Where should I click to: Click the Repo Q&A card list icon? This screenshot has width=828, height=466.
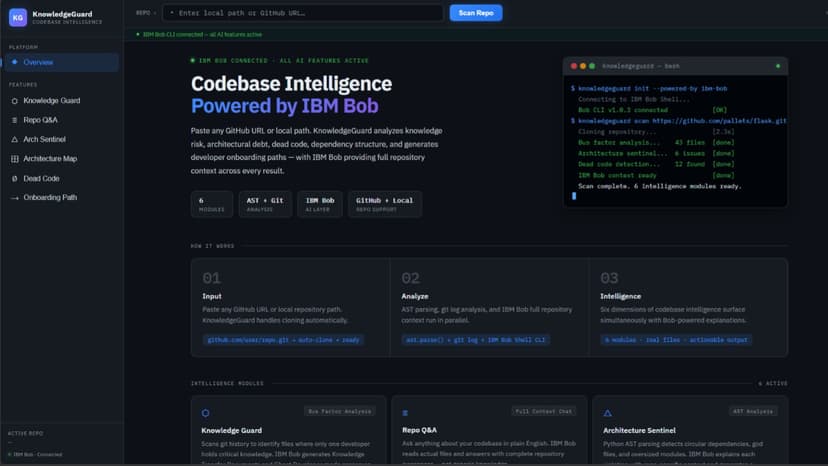(405, 413)
